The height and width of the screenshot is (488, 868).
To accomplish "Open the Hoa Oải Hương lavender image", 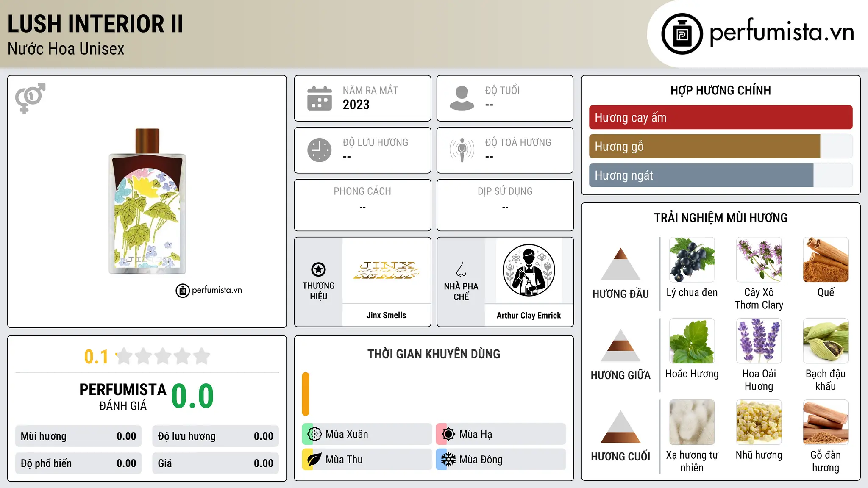I will 759,341.
